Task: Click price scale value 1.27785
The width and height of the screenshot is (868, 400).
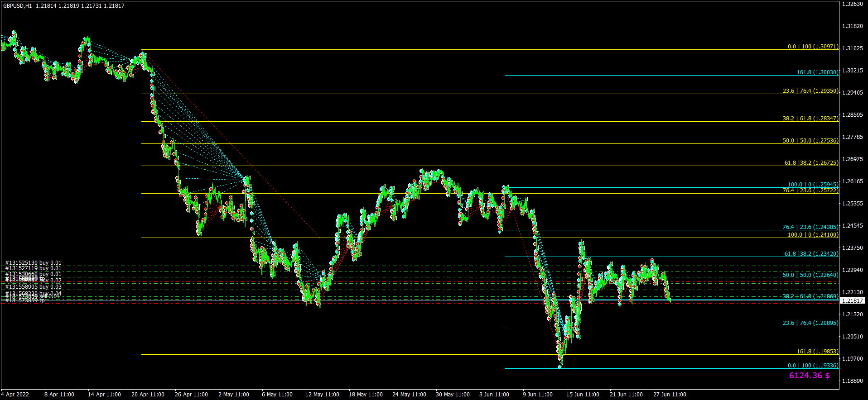Action: coord(852,137)
